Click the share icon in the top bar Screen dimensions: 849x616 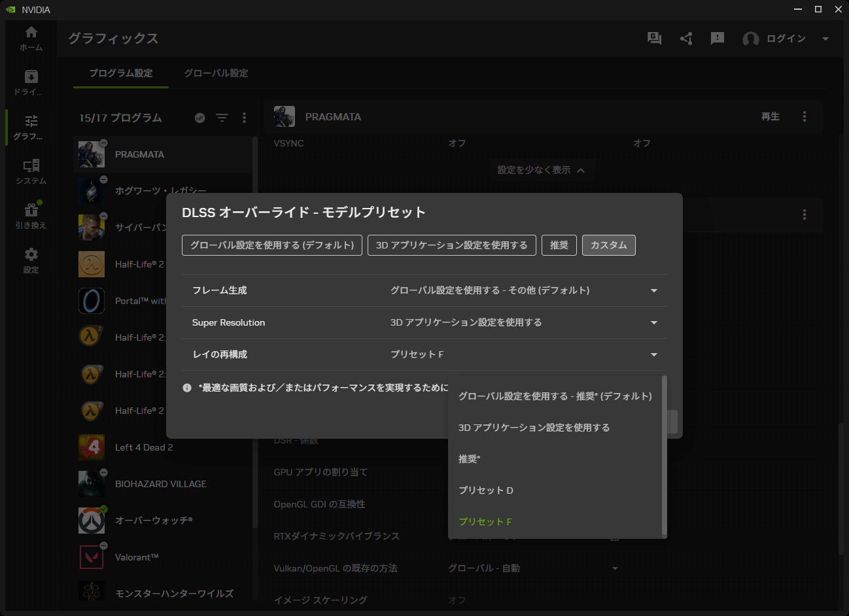pyautogui.click(x=686, y=39)
